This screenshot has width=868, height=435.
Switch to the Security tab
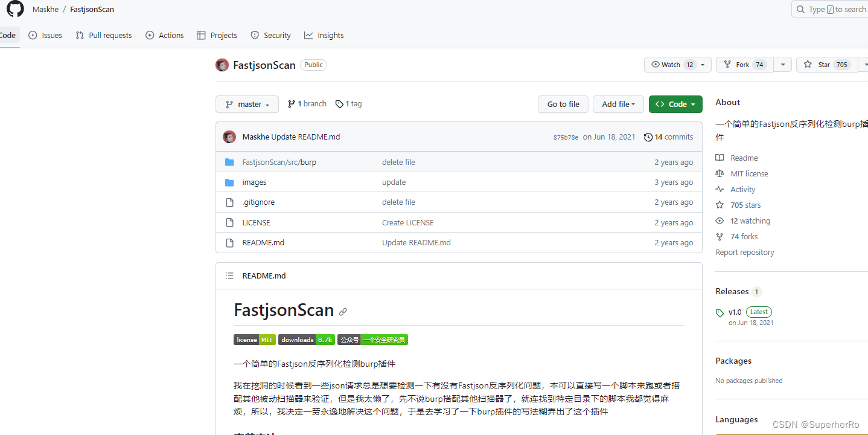pos(270,35)
